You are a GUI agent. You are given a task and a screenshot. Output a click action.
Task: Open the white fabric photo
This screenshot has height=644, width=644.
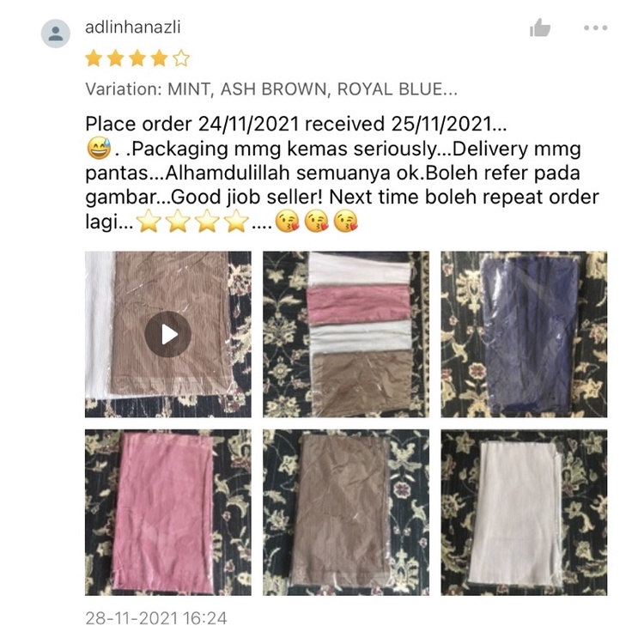(x=524, y=512)
